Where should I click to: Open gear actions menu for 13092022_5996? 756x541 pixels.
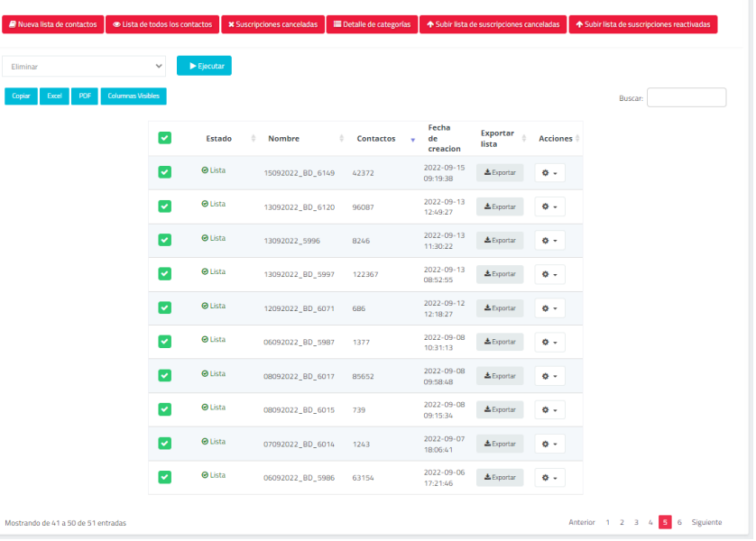pyautogui.click(x=549, y=241)
